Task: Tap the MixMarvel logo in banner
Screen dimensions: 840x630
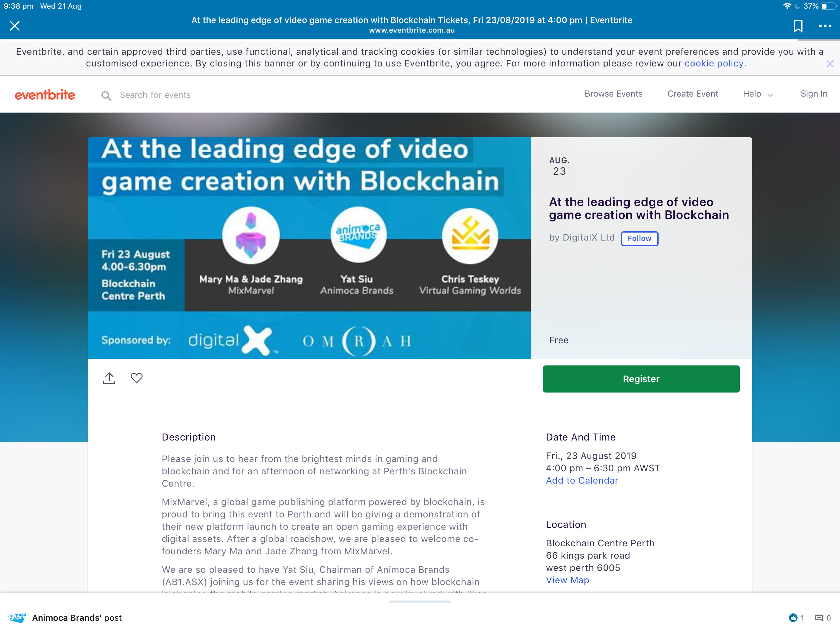Action: point(251,235)
